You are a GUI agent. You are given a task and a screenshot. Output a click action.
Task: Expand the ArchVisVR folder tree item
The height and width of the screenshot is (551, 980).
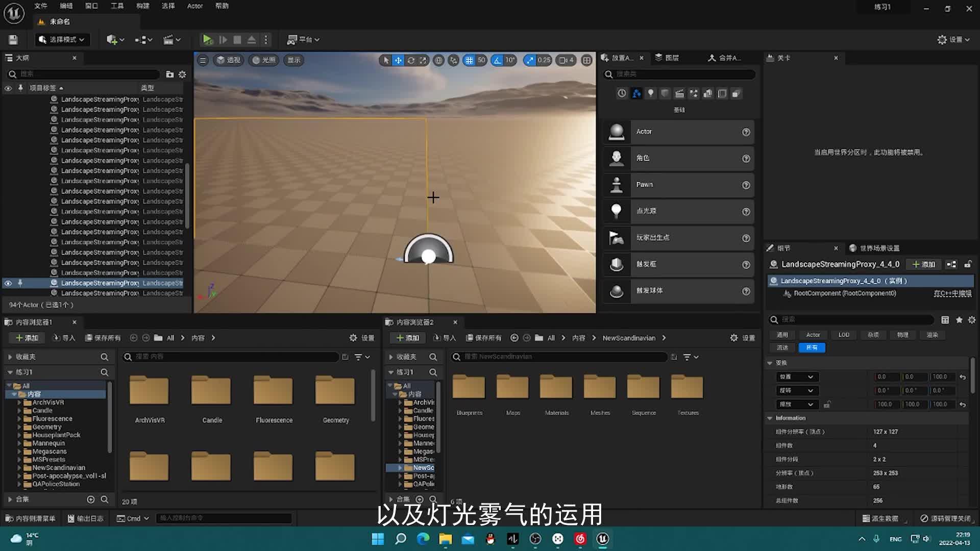pos(19,403)
